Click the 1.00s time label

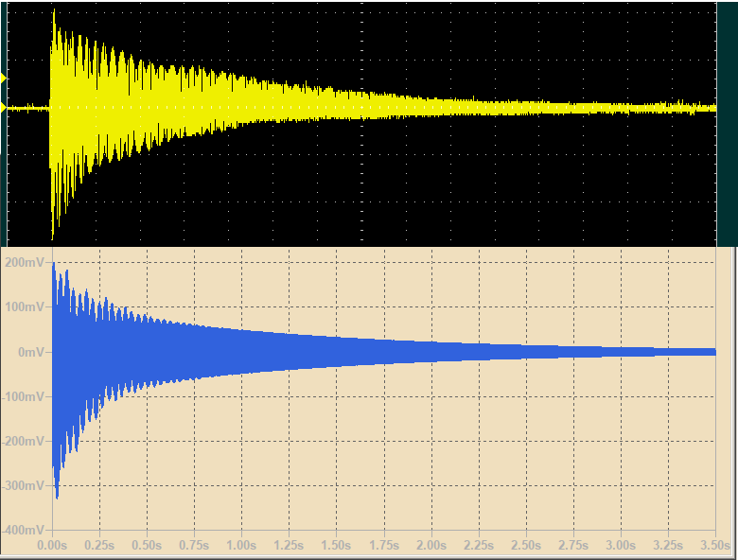241,546
